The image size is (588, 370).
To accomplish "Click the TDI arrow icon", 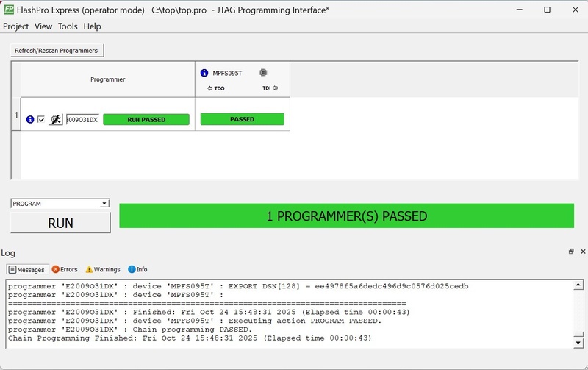I will (x=275, y=88).
